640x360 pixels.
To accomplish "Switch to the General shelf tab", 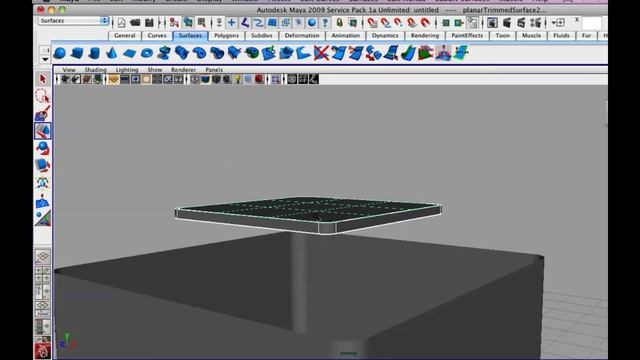I will coord(124,36).
